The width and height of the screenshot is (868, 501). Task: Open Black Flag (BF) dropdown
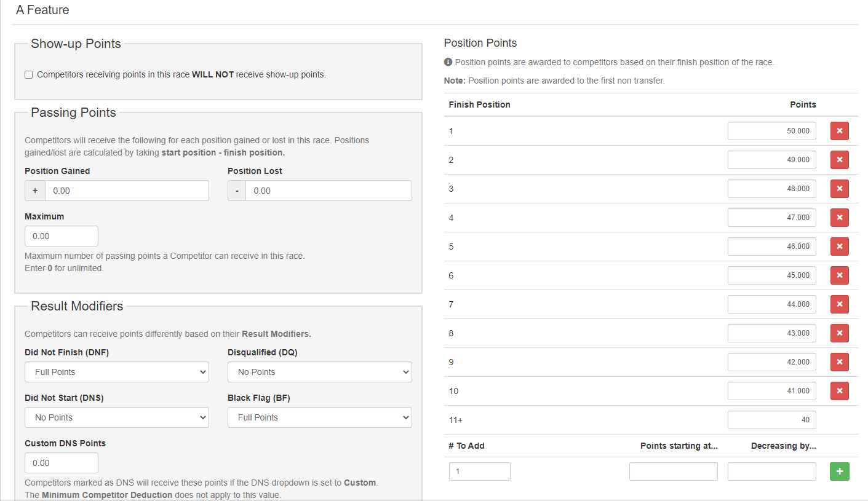[319, 417]
